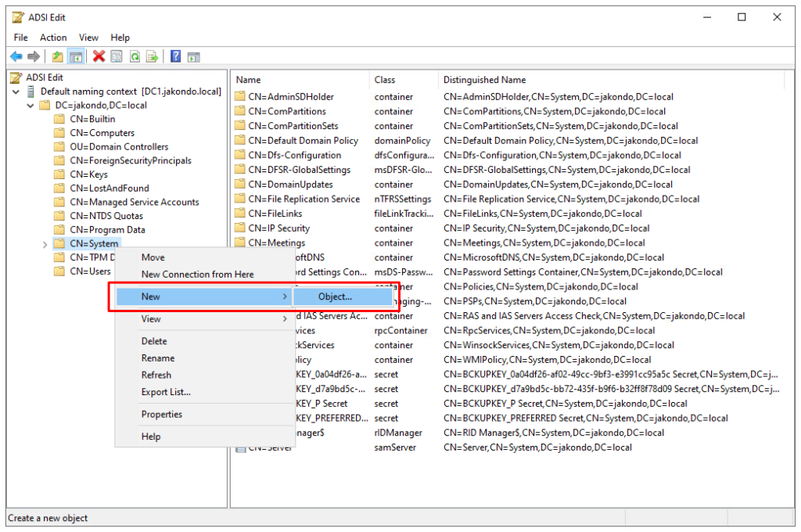Click the Help question mark icon
Screen dimensions: 801x532
pos(176,56)
